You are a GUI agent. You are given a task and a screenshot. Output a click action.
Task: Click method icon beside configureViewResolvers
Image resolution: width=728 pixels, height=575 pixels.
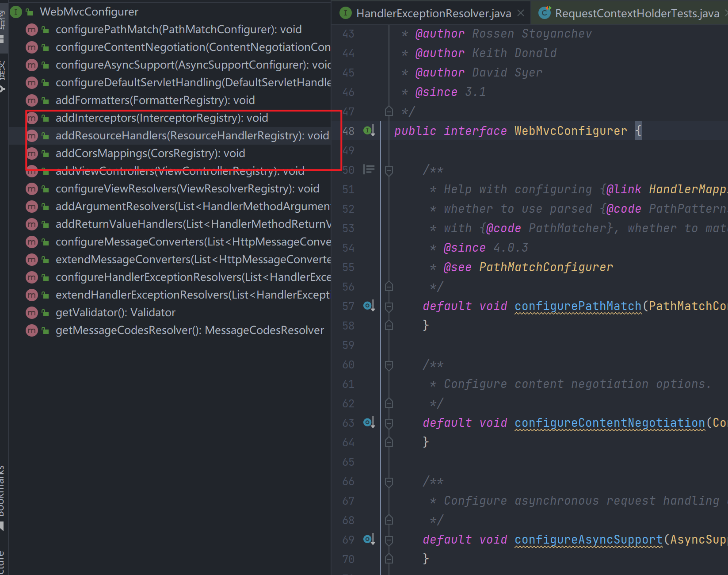(32, 189)
